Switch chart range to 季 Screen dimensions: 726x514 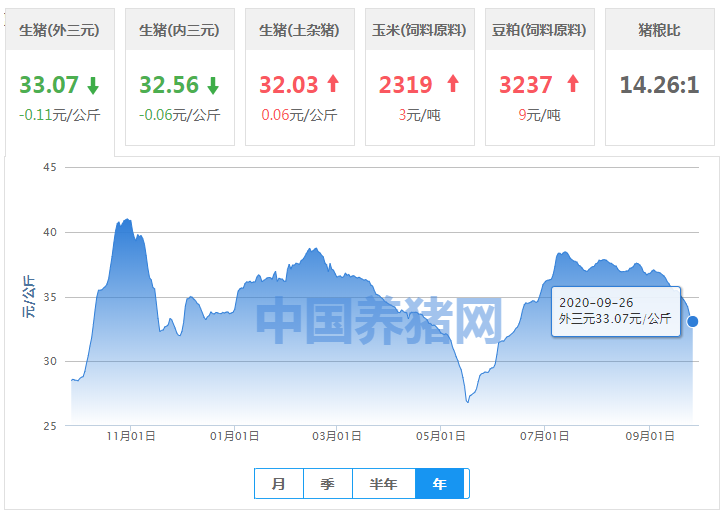[x=328, y=484]
